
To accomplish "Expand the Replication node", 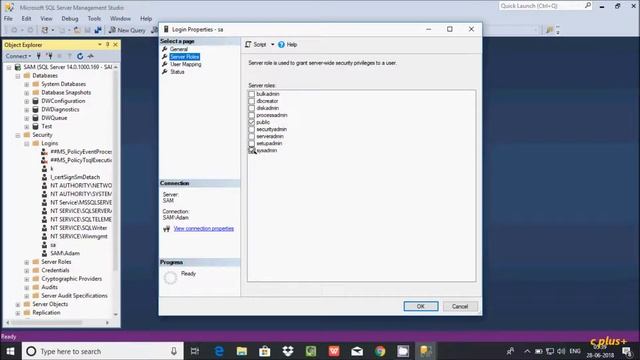I will (x=18, y=313).
